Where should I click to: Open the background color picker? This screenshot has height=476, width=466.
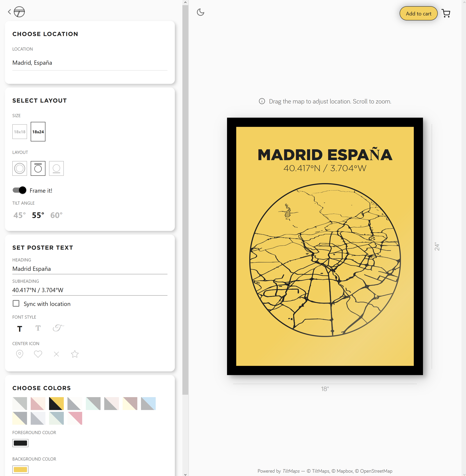tap(20, 469)
